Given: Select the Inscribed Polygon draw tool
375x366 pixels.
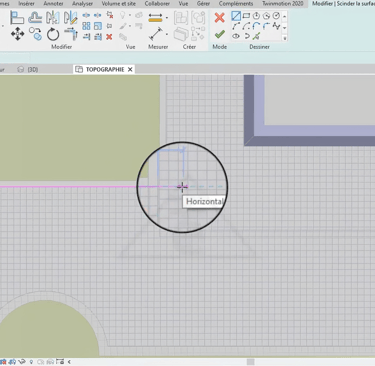Looking at the screenshot, I should 256,16.
